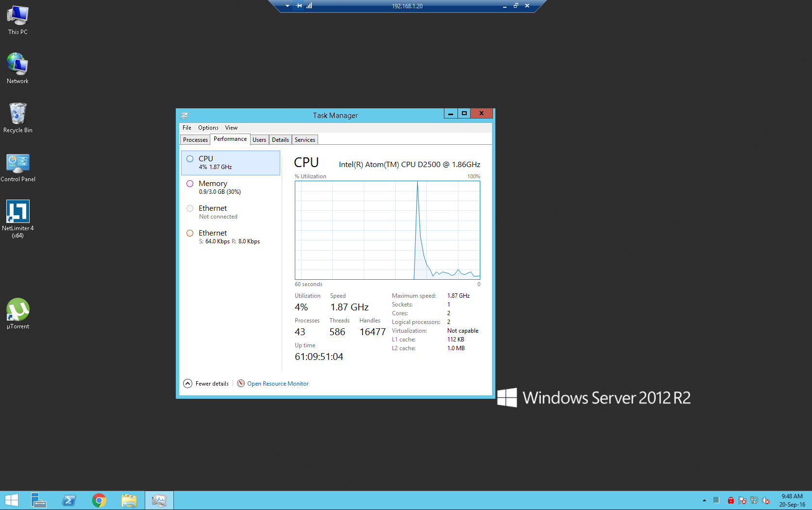Switch to the Performance tab
Image resolution: width=812 pixels, height=510 pixels.
click(x=230, y=139)
